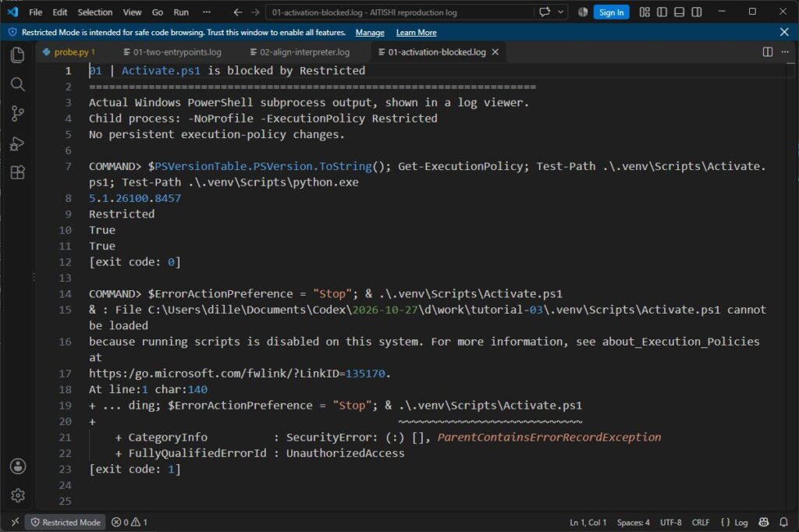Open the chat icon in title bar
Screen dimensions: 799x532
point(545,12)
